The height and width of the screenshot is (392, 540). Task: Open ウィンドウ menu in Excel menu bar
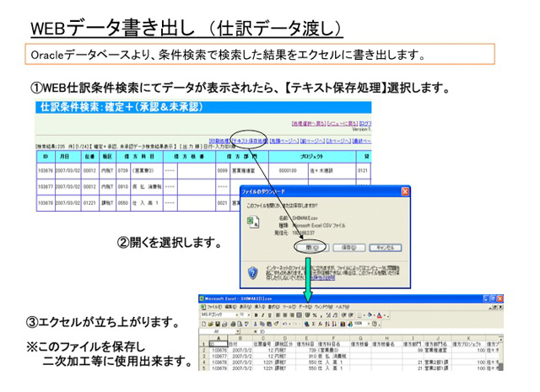click(x=323, y=308)
